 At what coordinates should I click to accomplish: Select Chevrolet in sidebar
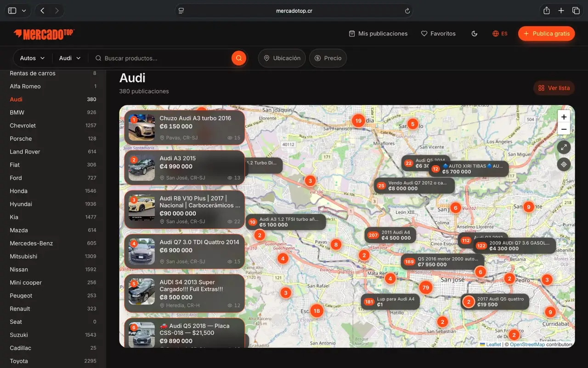point(53,126)
